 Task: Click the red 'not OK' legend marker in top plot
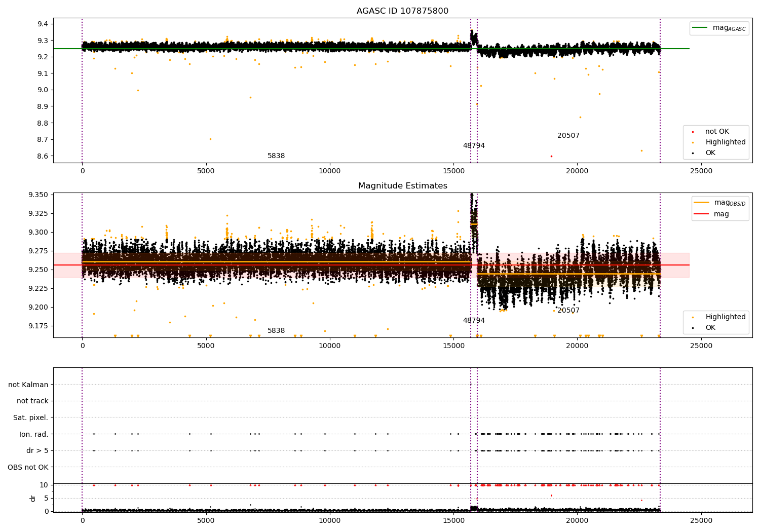tap(693, 132)
